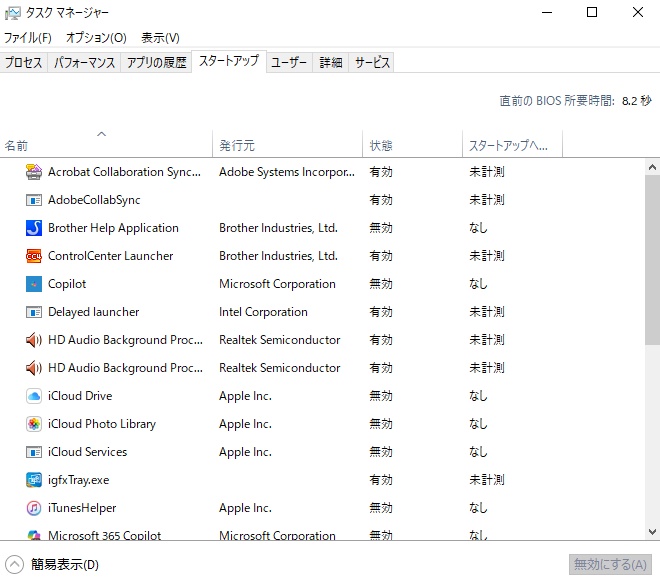Sort by the 発行元 column header

coord(287,145)
